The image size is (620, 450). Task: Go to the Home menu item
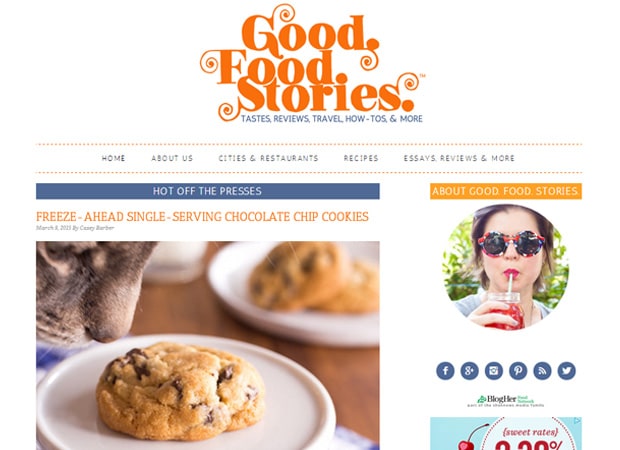pos(113,158)
